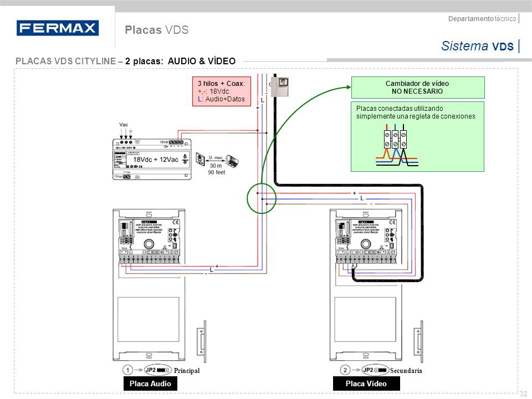The height and width of the screenshot is (399, 532).
Task: Select the 18Vdc + 12Vac power supply unit
Action: click(x=152, y=159)
